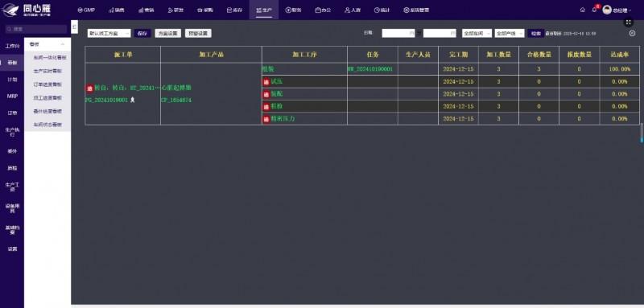Click the 同心雁 logo
644x308 pixels.
27,10
